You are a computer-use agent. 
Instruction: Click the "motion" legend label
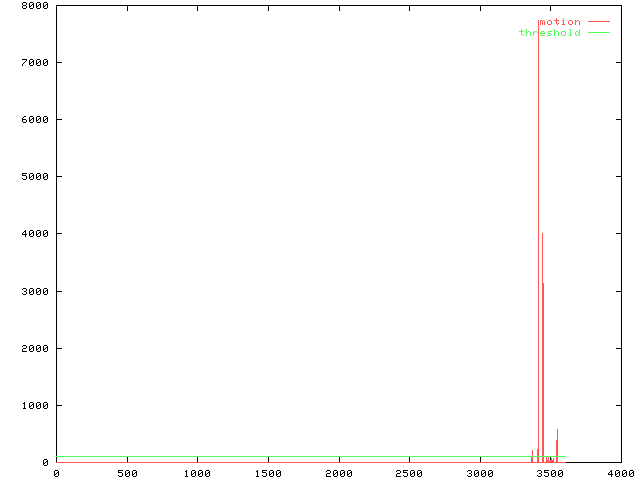tap(559, 22)
